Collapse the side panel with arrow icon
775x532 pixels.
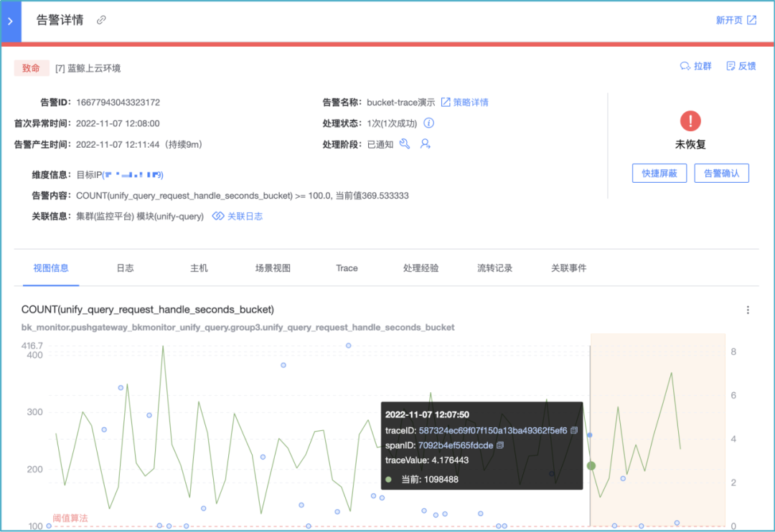10,22
